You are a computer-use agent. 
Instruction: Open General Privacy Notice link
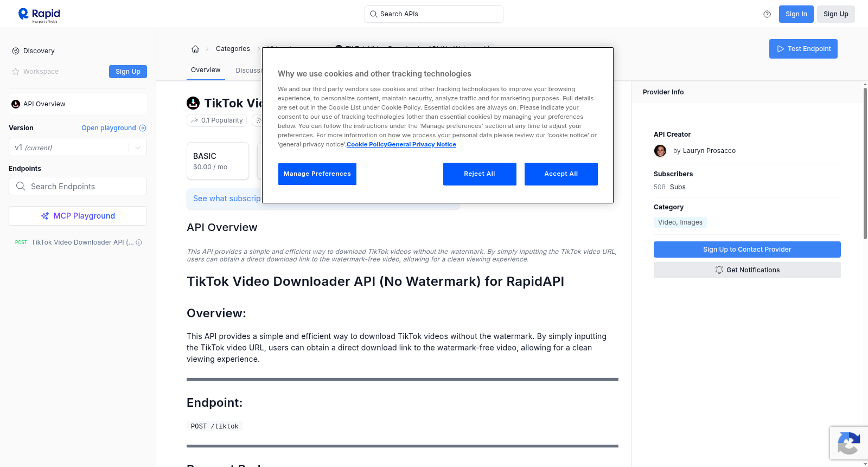coord(422,144)
